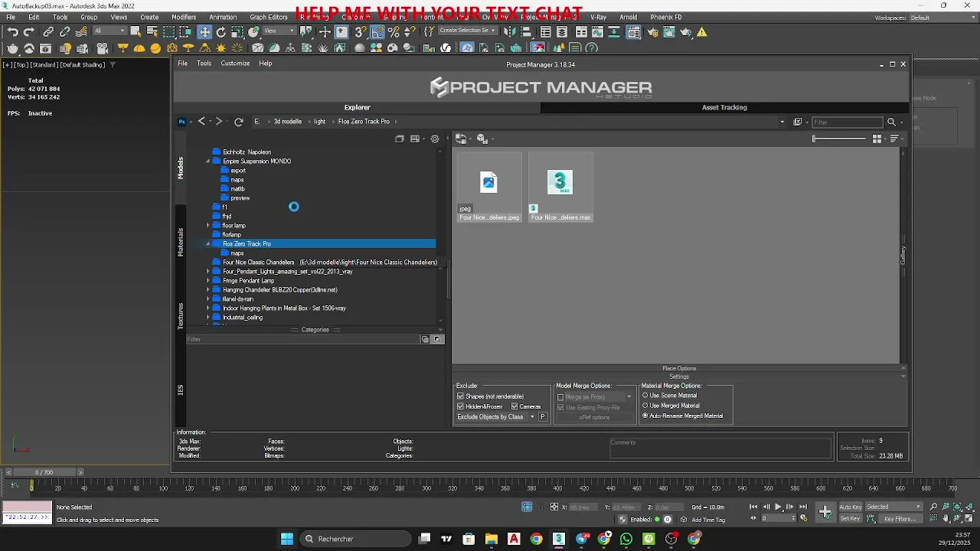This screenshot has width=980, height=551.
Task: Select Four Nice Chandeliers jpeg thumbnail
Action: click(x=488, y=187)
